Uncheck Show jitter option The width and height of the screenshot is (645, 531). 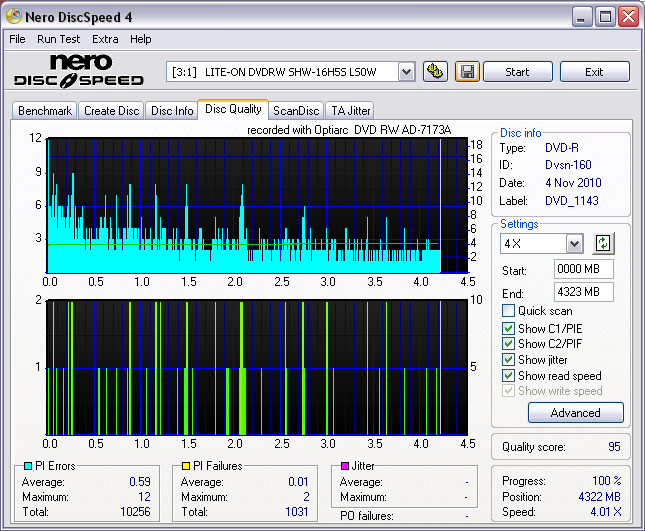coord(508,359)
